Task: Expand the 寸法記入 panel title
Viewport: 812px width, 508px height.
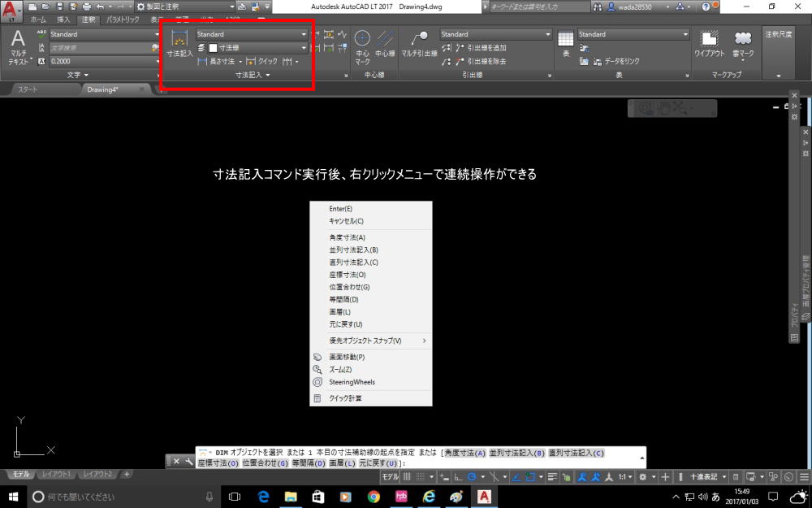Action: 253,75
